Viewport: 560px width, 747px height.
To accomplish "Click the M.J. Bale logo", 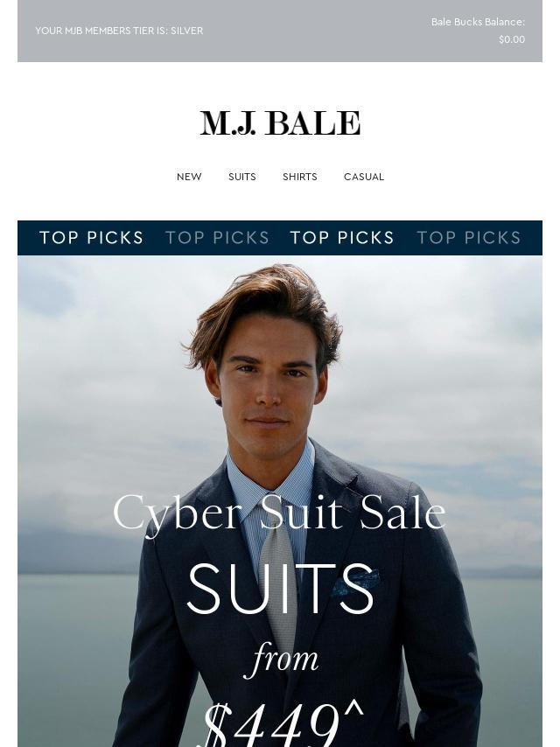I will 280,123.
